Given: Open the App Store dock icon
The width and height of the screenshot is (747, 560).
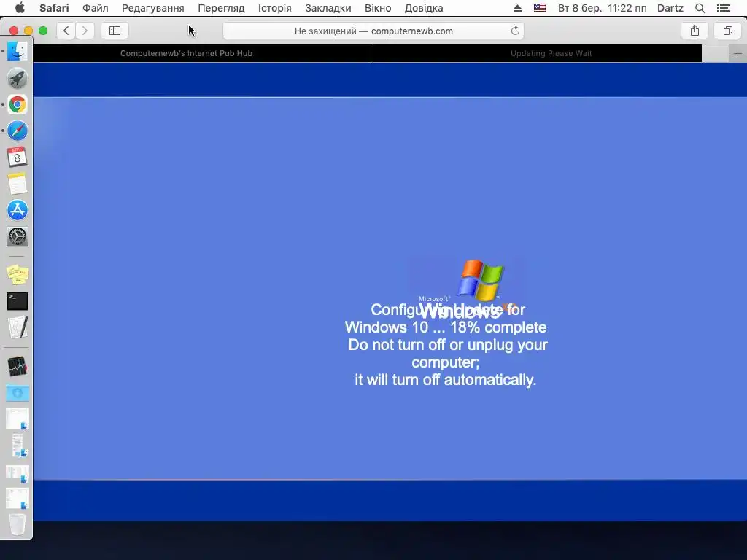Looking at the screenshot, I should point(18,210).
